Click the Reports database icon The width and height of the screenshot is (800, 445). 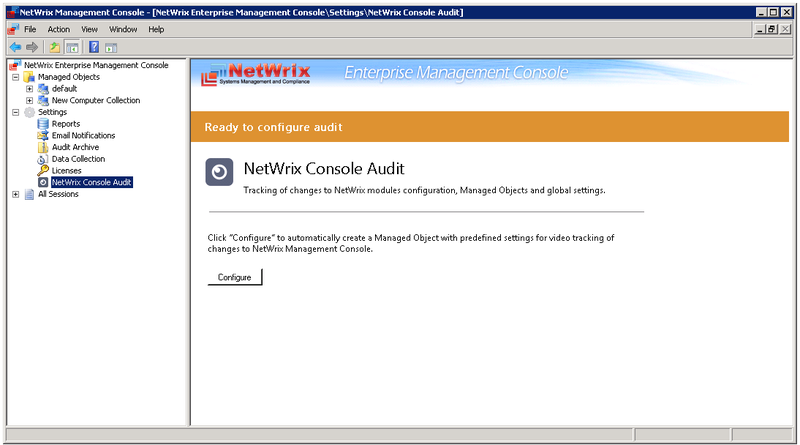43,124
